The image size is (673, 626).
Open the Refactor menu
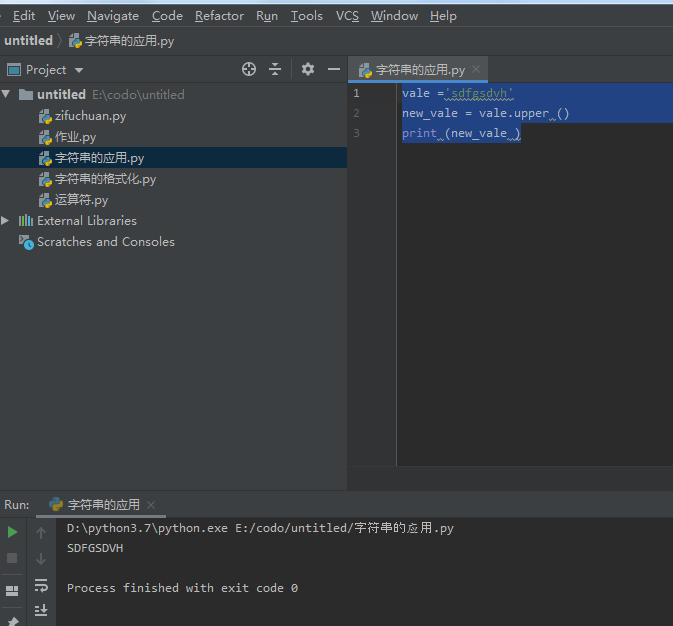(x=219, y=16)
